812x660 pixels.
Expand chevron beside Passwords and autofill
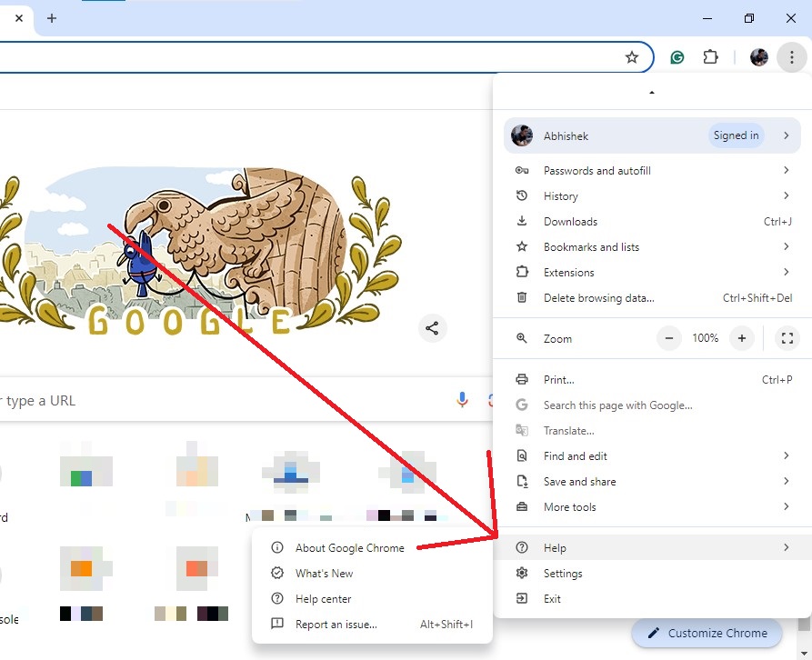coord(787,170)
